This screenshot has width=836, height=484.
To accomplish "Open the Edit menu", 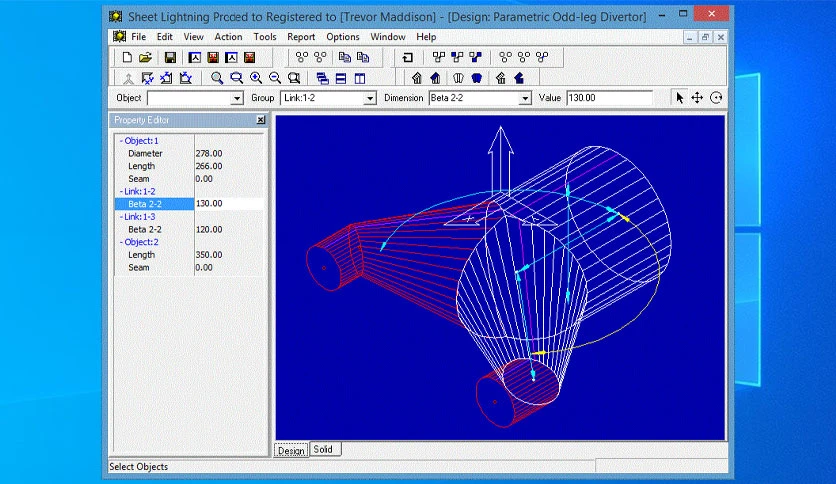I will coord(164,37).
